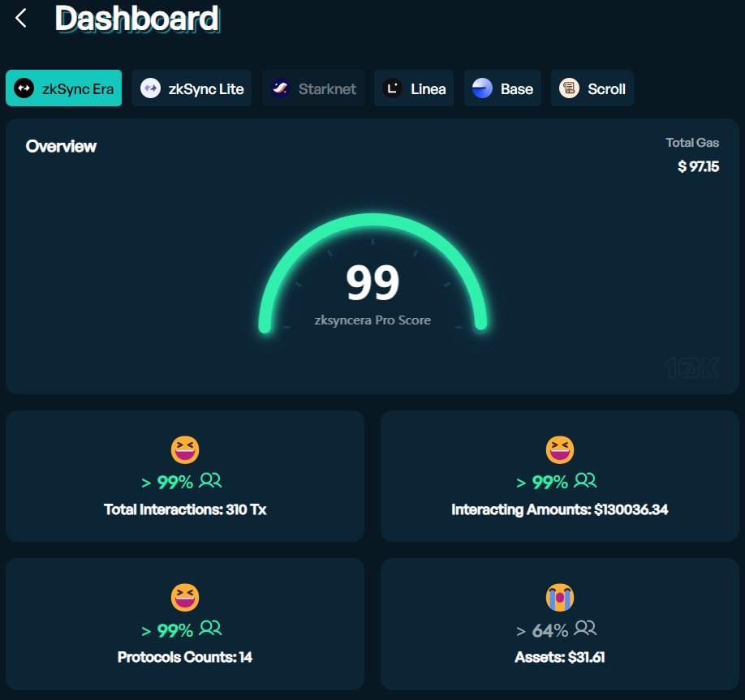The width and height of the screenshot is (745, 700).
Task: Click the Scroll logo icon
Action: (569, 88)
